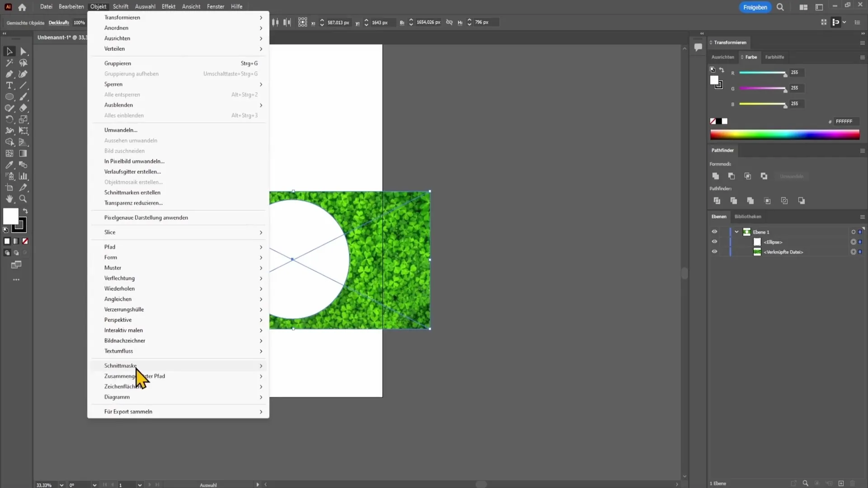
Task: Open the Effekt menu in menu bar
Action: pyautogui.click(x=168, y=7)
